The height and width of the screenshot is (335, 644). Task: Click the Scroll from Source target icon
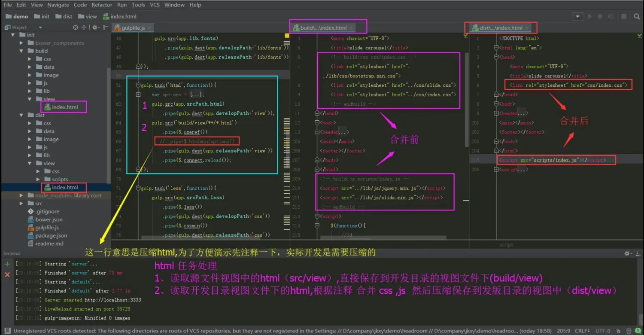click(76, 27)
